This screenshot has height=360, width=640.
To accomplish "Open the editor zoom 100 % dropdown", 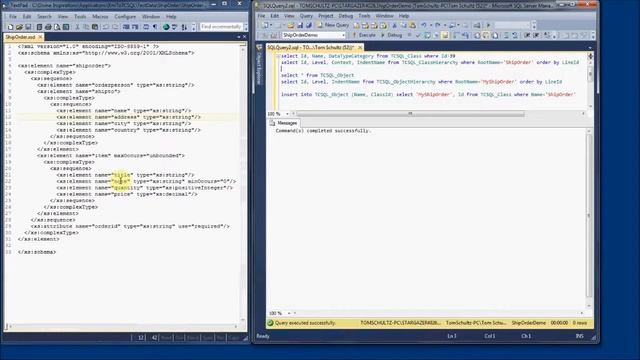I will (x=287, y=114).
